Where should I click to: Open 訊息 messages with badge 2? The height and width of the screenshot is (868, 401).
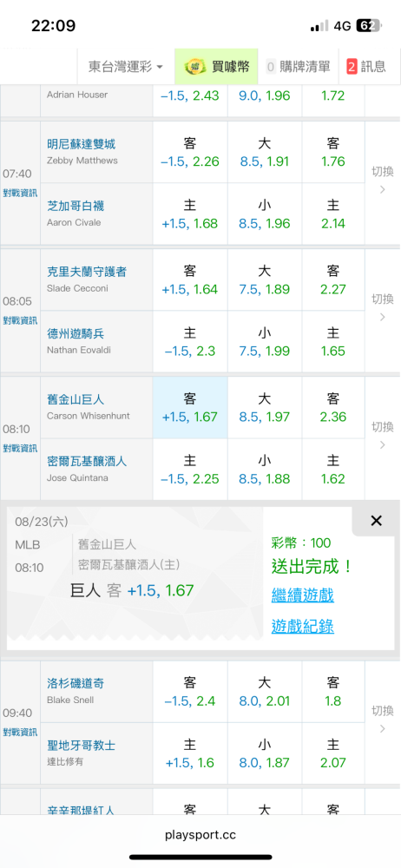pyautogui.click(x=366, y=67)
